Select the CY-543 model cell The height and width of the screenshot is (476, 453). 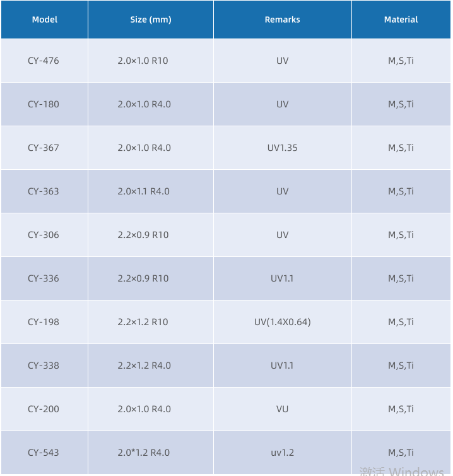coord(44,453)
